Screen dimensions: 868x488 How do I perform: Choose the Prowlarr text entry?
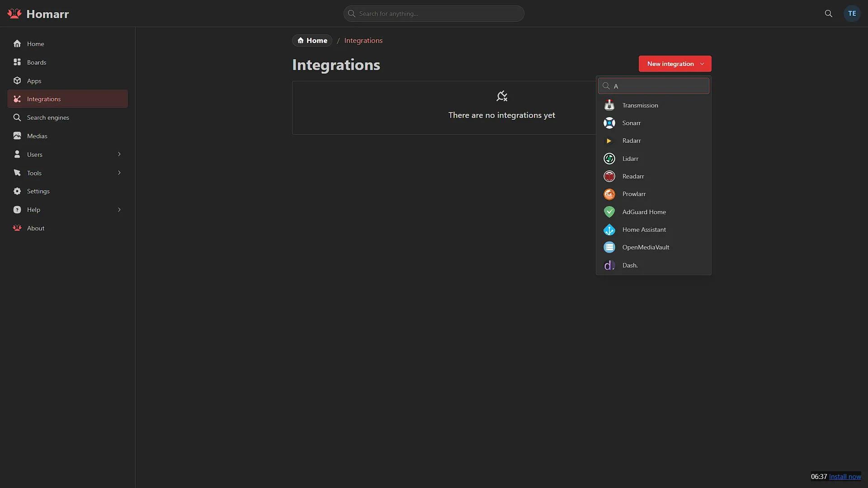pos(634,194)
